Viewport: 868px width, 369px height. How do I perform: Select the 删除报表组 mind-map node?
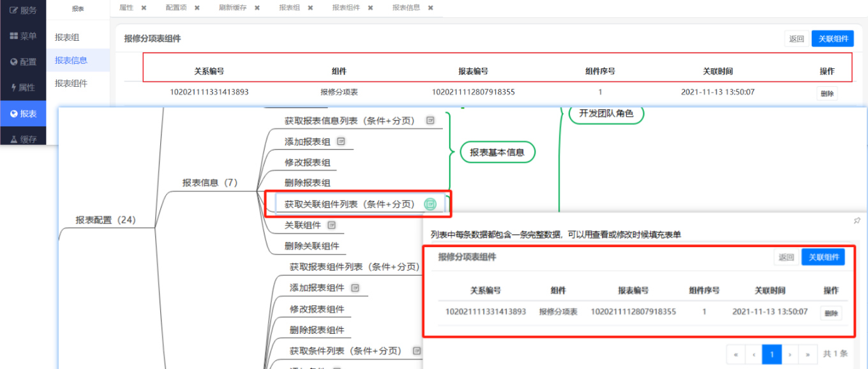pos(308,183)
